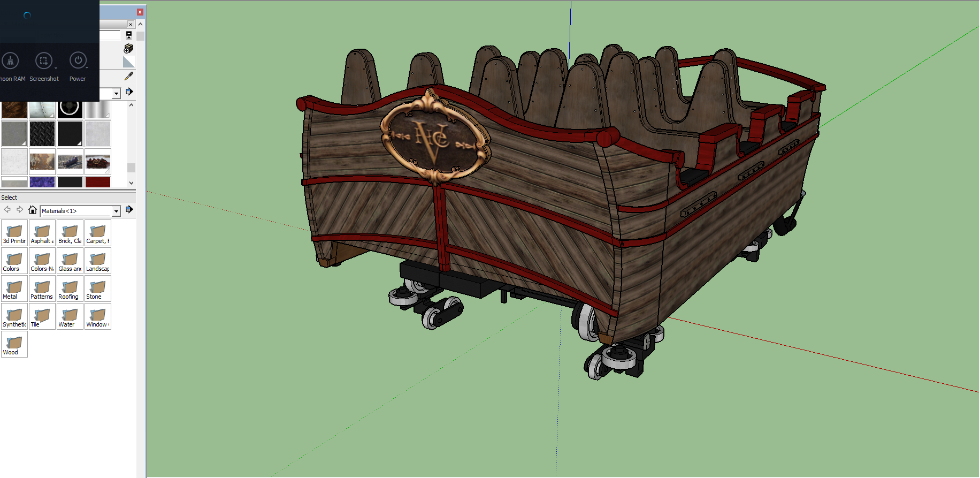Viewport: 980px width, 478px height.
Task: Expand the Materials<1> library dropdown
Action: pyautogui.click(x=116, y=211)
